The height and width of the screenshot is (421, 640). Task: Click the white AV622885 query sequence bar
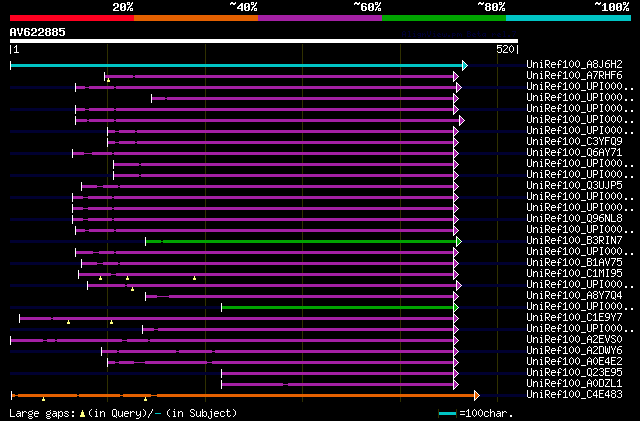click(264, 41)
